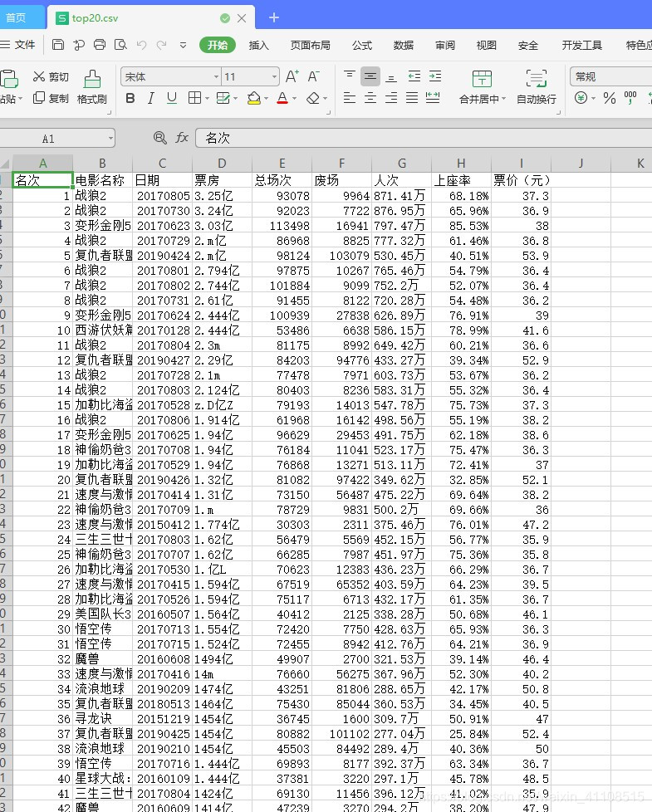This screenshot has width=652, height=812.
Task: Center text horizontally
Action: pos(370,98)
